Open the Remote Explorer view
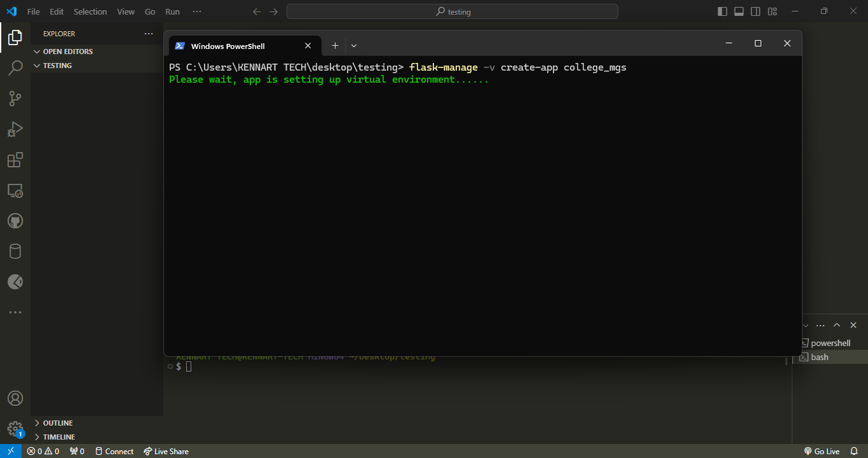Screen dimensions: 868x458 pos(15,190)
